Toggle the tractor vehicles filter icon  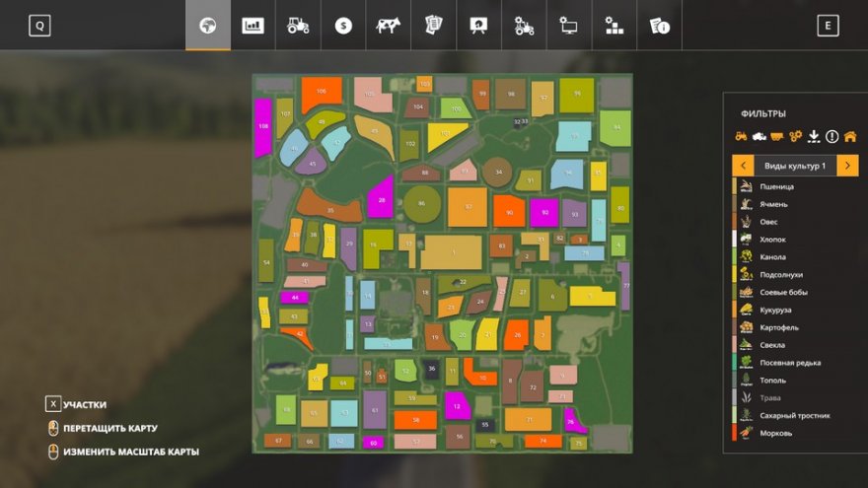click(x=741, y=137)
